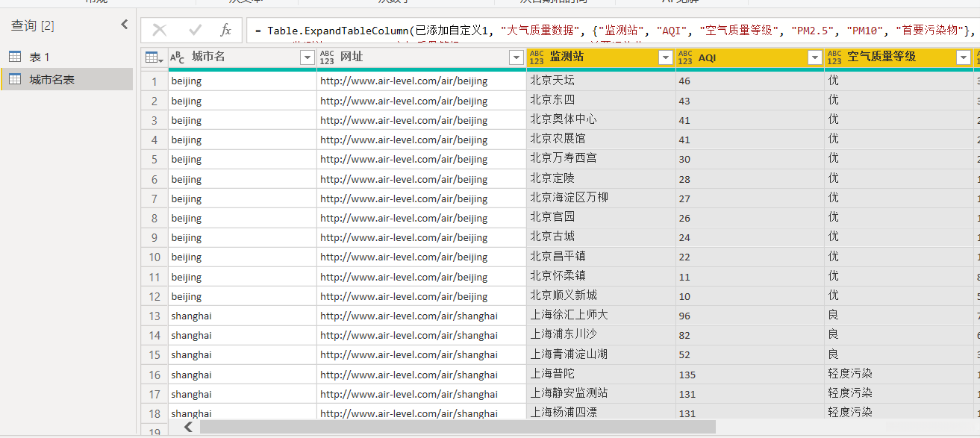The height and width of the screenshot is (438, 980).
Task: Select the 城市名表 query
Action: click(x=66, y=79)
